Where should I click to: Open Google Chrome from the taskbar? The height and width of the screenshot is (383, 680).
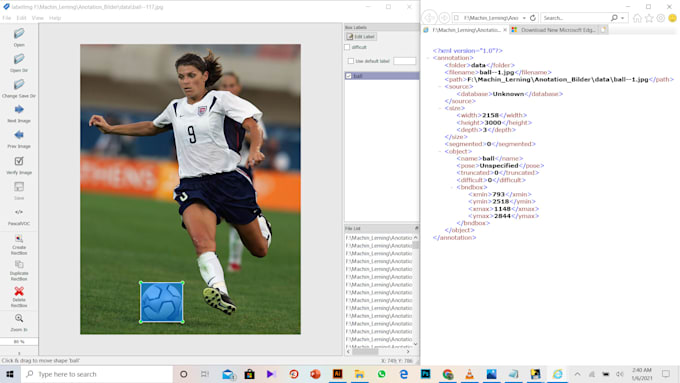click(448, 374)
